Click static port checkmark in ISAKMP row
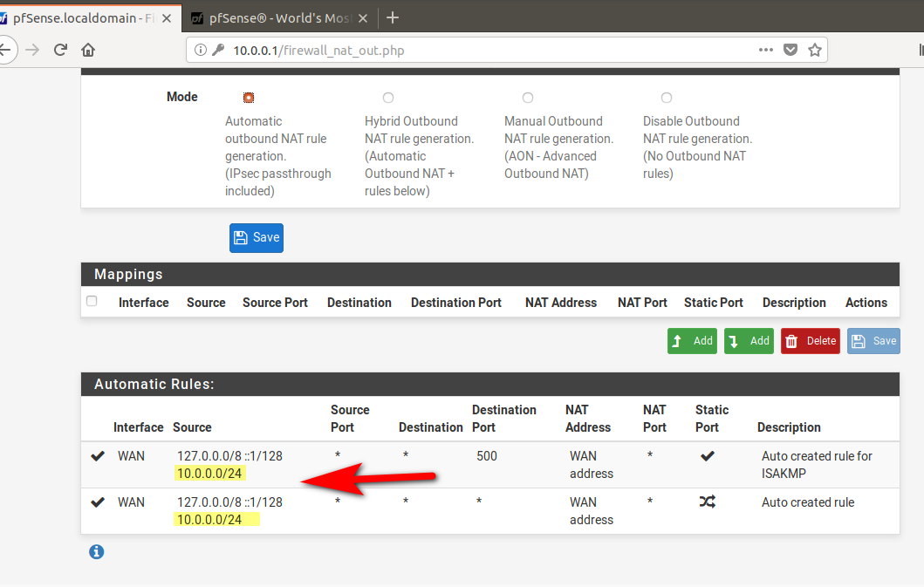 [708, 455]
